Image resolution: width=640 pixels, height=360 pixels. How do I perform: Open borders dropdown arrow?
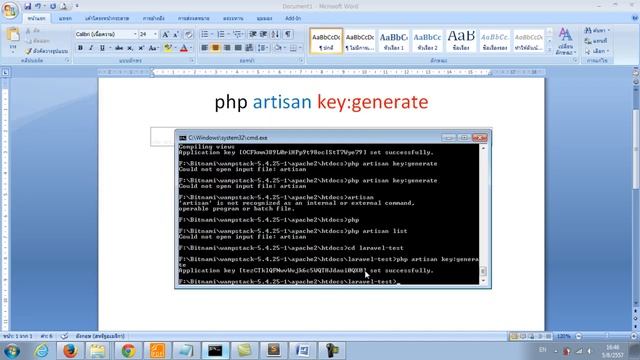coord(300,48)
